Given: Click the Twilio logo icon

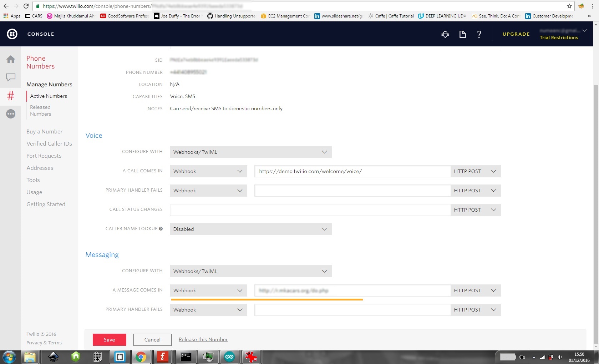Looking at the screenshot, I should 12,34.
